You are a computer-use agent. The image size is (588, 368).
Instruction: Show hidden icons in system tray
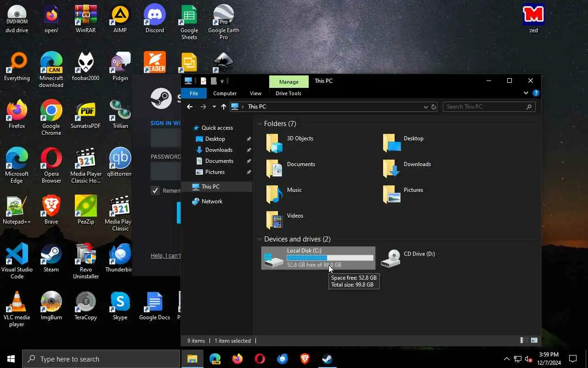[506, 359]
